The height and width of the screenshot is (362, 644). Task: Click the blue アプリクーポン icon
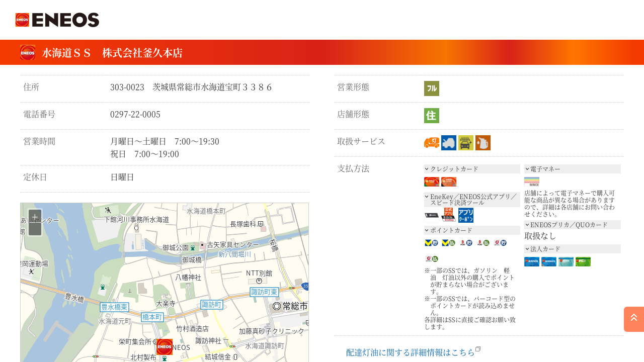point(466,215)
